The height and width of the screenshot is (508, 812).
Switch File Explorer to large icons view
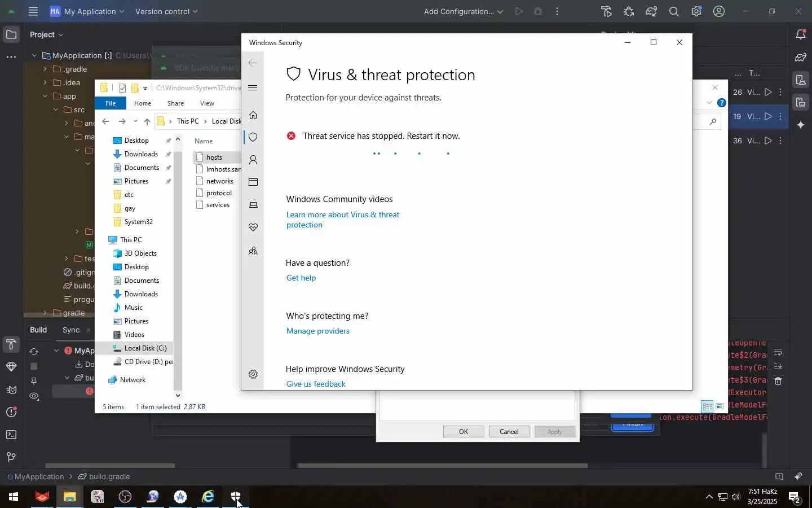click(720, 406)
